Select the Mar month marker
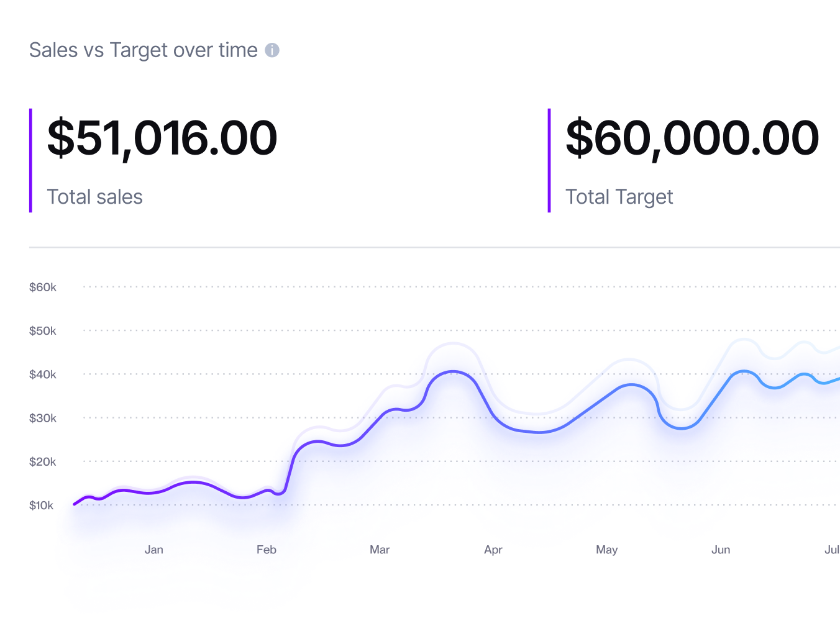The image size is (840, 639). (380, 550)
